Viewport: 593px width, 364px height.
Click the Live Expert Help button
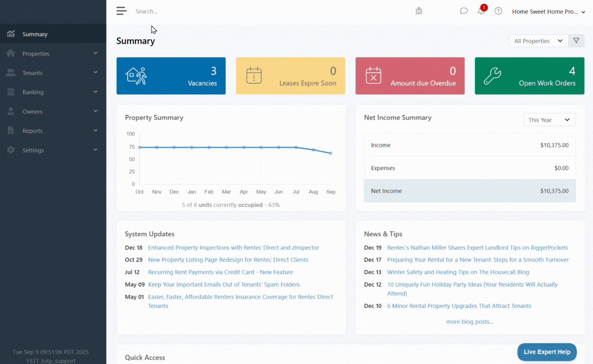pyautogui.click(x=547, y=352)
